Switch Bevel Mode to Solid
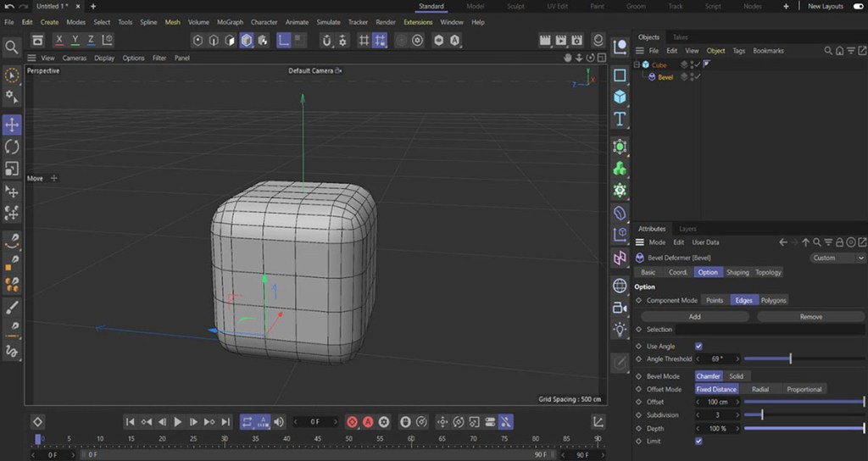 736,376
